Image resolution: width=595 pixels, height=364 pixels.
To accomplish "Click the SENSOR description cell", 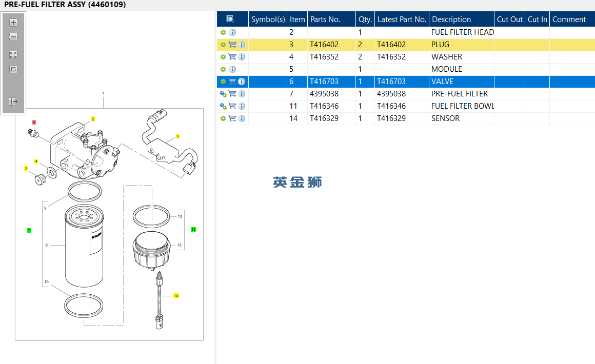I will coord(462,118).
